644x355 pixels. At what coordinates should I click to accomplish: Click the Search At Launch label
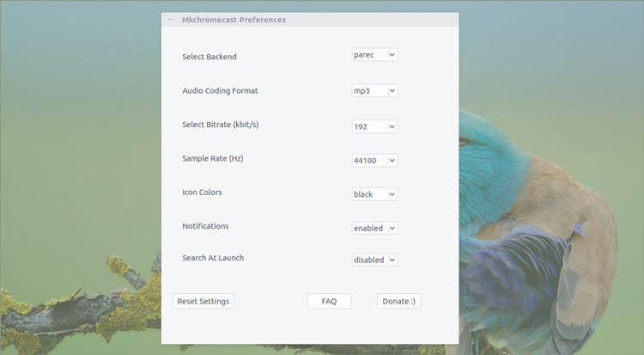(213, 258)
